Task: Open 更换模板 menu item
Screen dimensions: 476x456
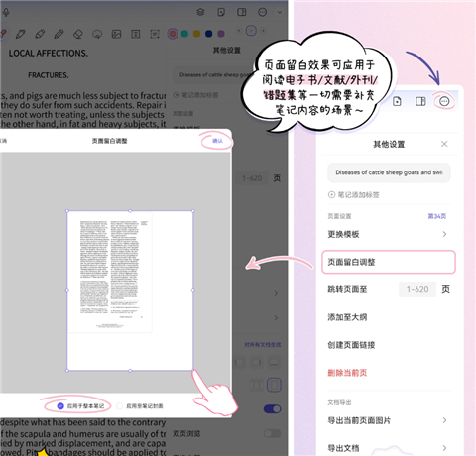Action: [x=389, y=234]
